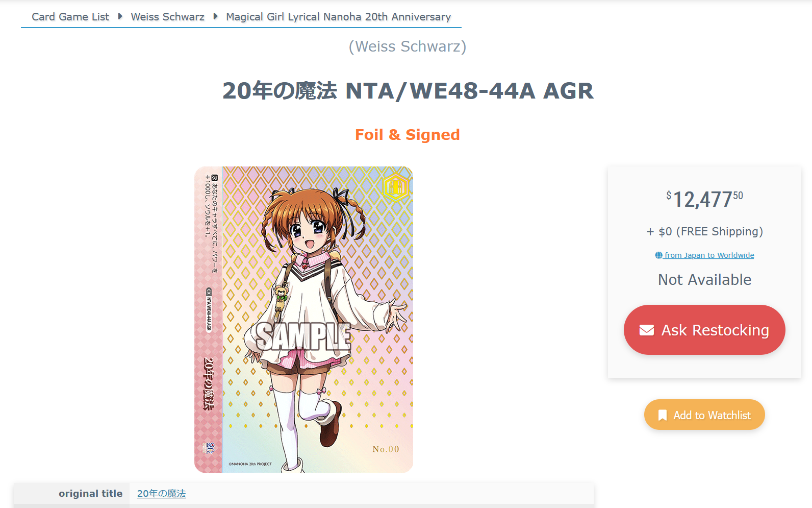Viewport: 812px width, 508px height.
Task: Open the original title link 20年の魔法
Action: tap(161, 494)
